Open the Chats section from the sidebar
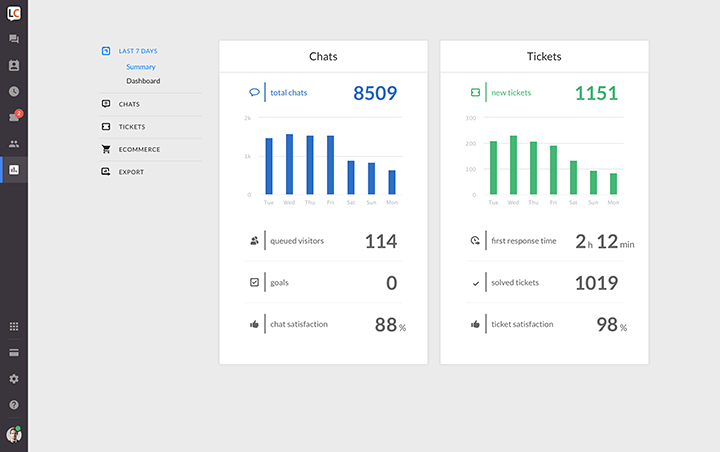The image size is (720, 452). (x=14, y=39)
